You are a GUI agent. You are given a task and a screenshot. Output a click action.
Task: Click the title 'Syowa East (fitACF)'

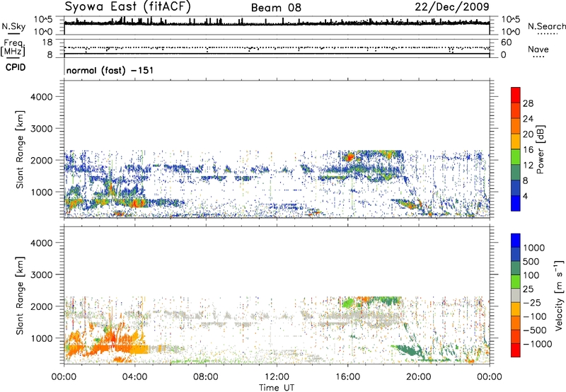click(128, 6)
